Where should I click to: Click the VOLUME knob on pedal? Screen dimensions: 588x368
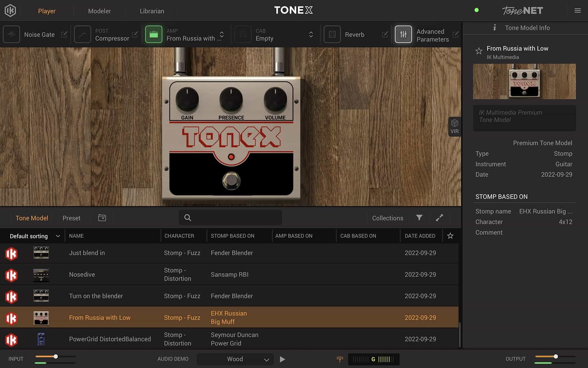point(275,99)
